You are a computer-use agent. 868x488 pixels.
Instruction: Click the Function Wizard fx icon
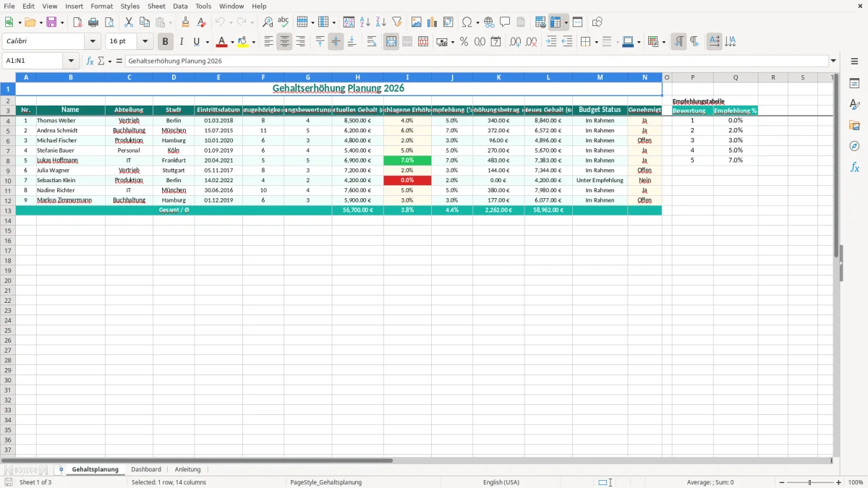(x=90, y=61)
